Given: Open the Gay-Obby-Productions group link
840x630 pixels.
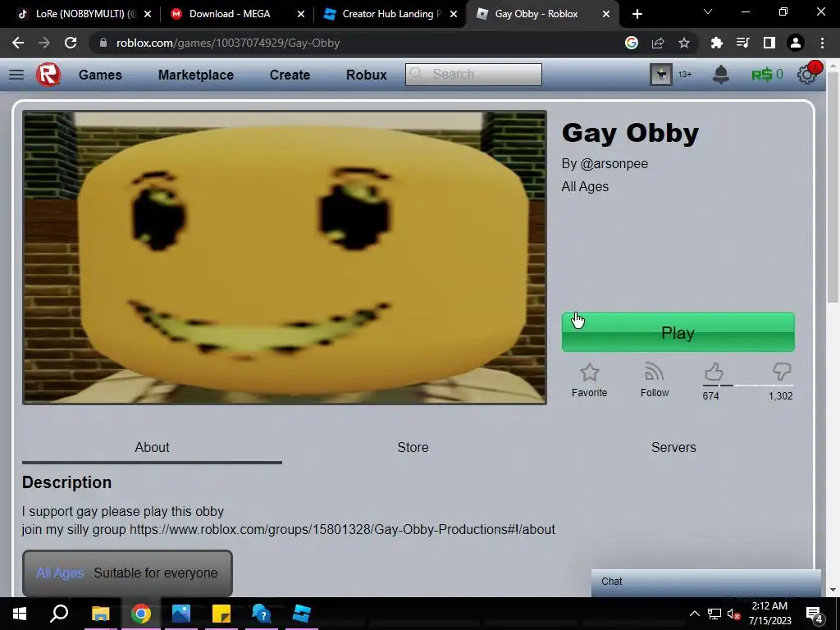Looking at the screenshot, I should [342, 529].
